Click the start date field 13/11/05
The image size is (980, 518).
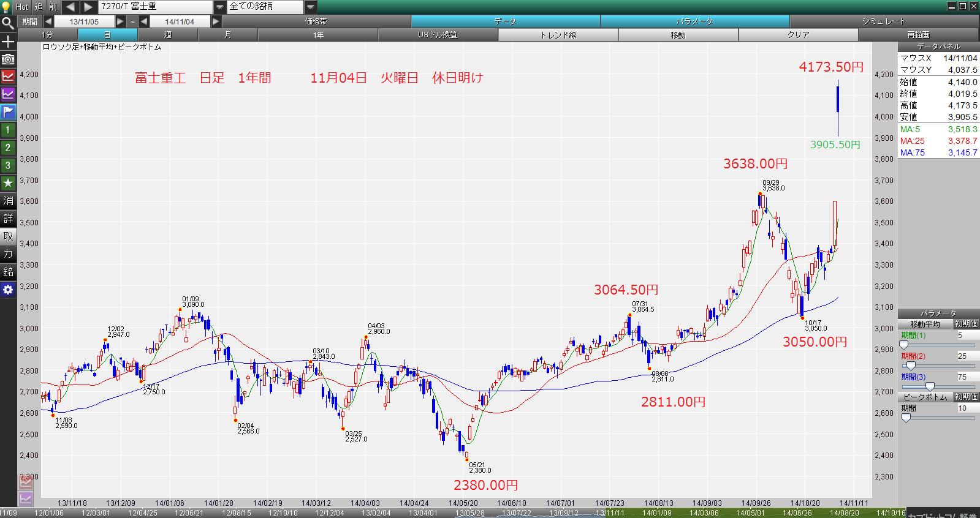[84, 21]
